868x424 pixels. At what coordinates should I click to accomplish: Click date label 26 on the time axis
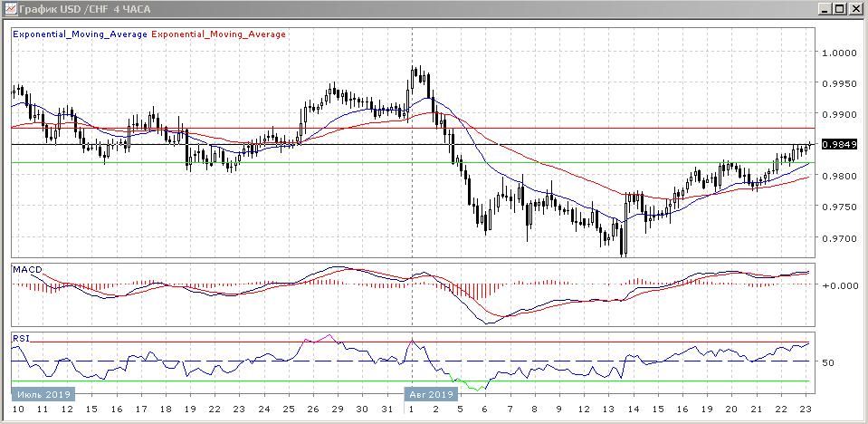point(313,410)
